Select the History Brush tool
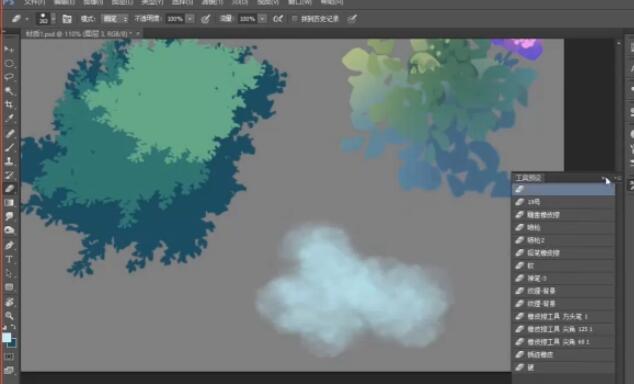The image size is (634, 384). [9, 175]
